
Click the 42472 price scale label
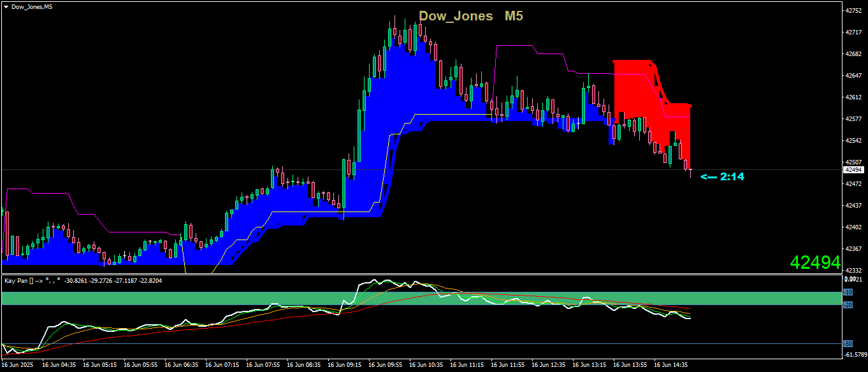[x=853, y=184]
